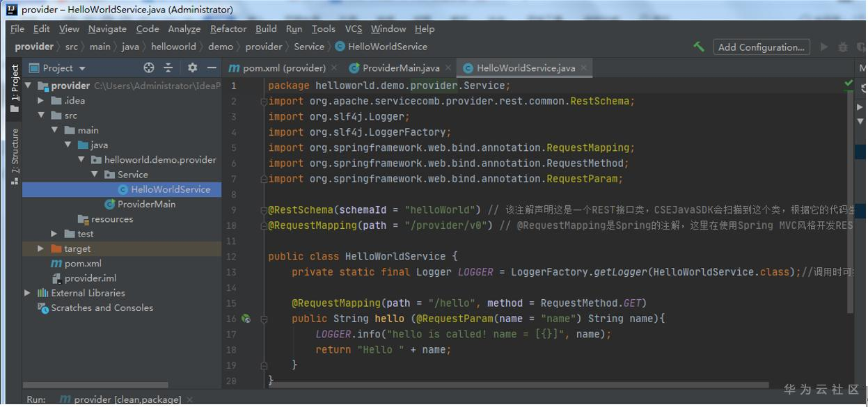Open the Help menu

pyautogui.click(x=425, y=29)
